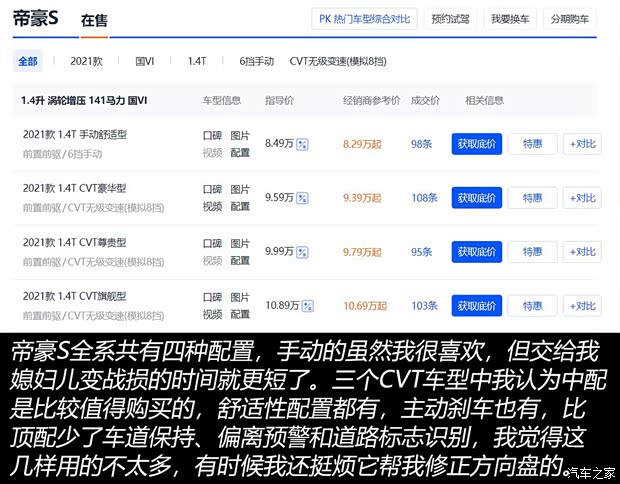Image resolution: width=620 pixels, height=484 pixels.
Task: Filter by 2021款 model year
Action: pyautogui.click(x=86, y=61)
